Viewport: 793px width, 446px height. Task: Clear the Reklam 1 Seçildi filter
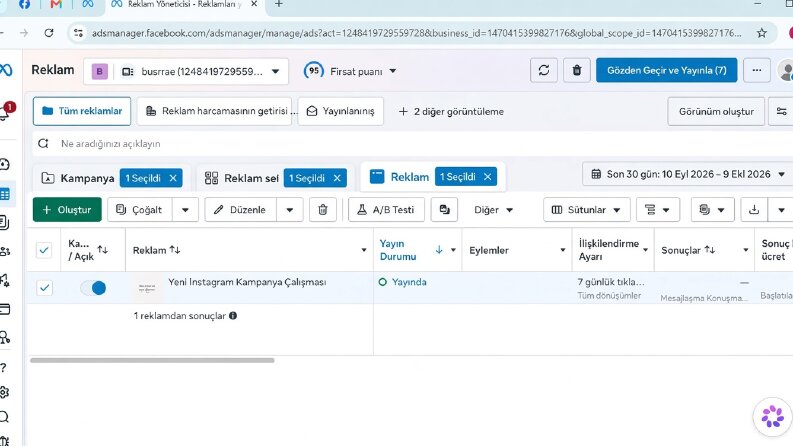[x=488, y=177]
